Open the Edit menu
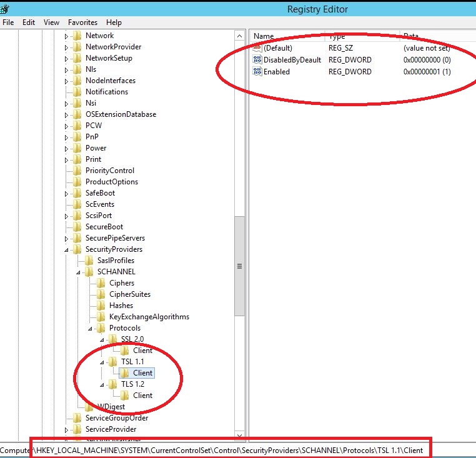 [x=29, y=22]
